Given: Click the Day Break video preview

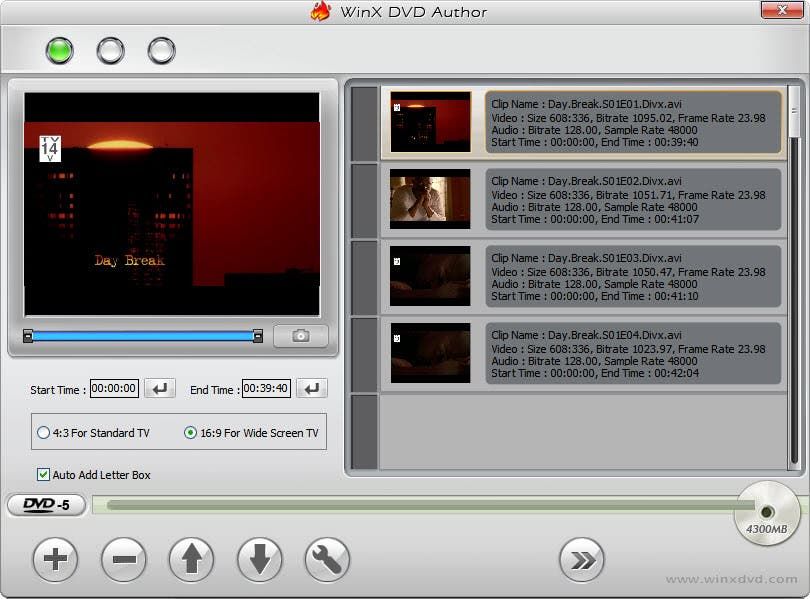Looking at the screenshot, I should (x=172, y=204).
